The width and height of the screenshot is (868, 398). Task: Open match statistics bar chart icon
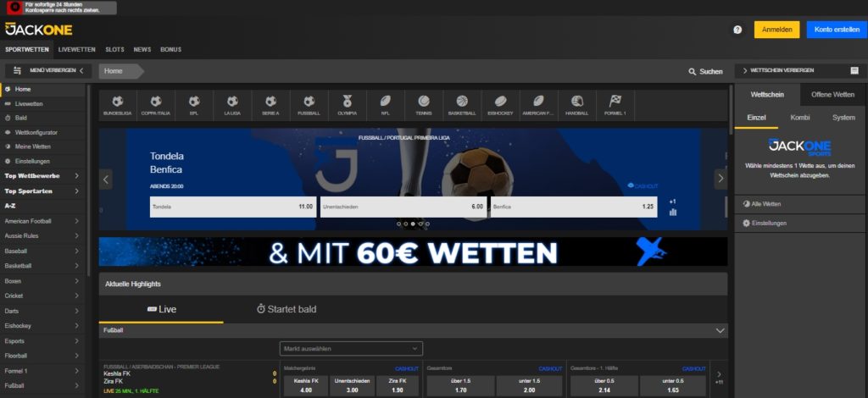coord(672,213)
